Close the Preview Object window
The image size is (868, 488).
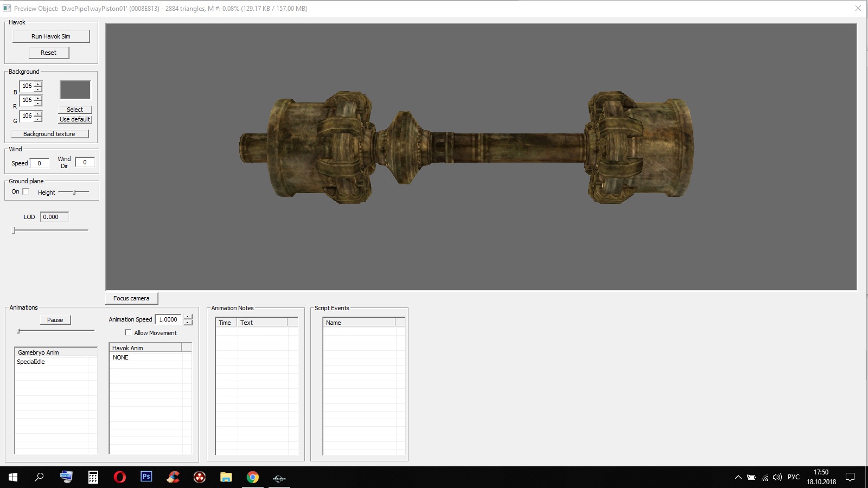(858, 8)
